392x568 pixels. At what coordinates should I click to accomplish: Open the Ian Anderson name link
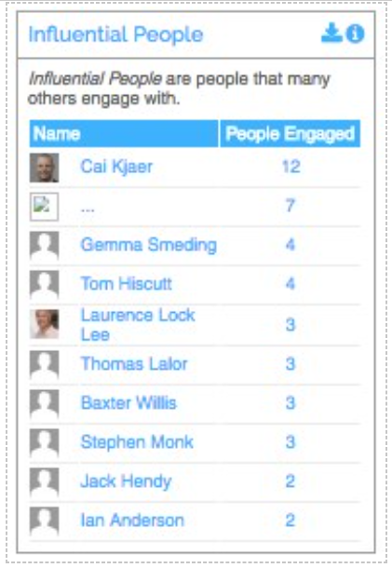[132, 521]
